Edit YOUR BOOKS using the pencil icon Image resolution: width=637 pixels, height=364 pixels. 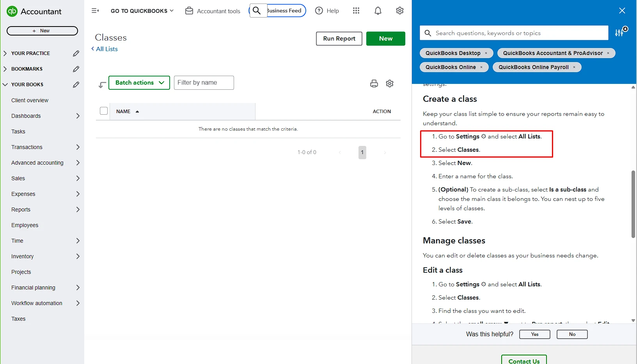(76, 84)
